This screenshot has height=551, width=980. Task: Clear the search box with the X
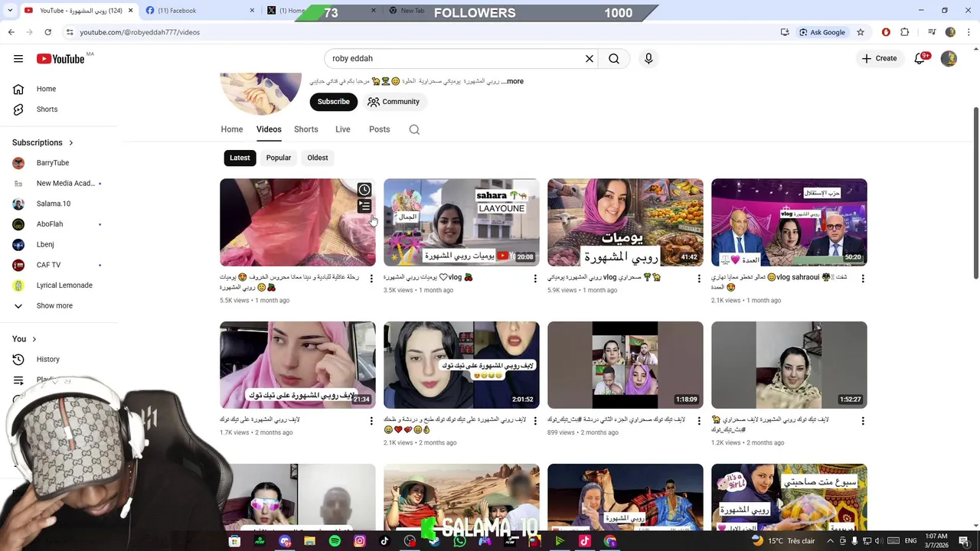point(590,58)
